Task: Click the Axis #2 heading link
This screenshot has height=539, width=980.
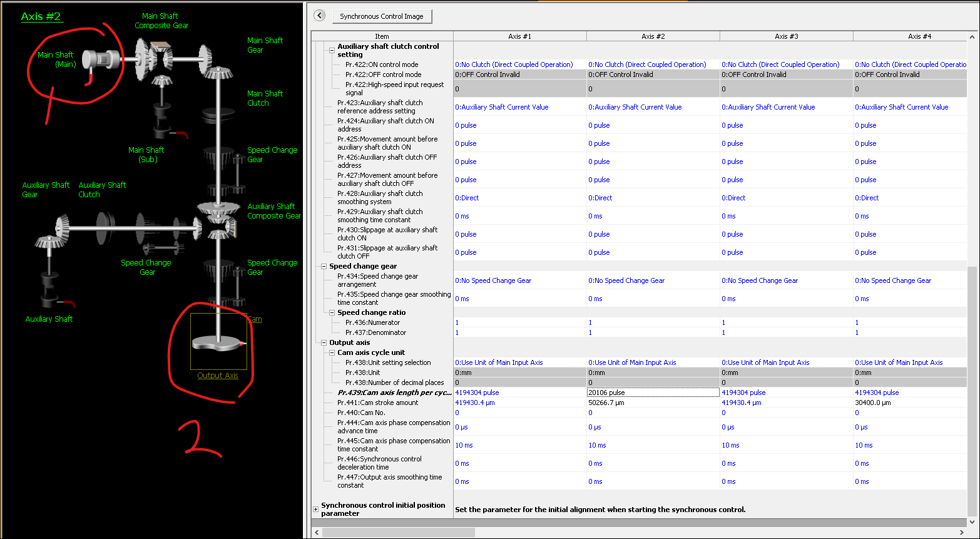Action: [x=41, y=16]
